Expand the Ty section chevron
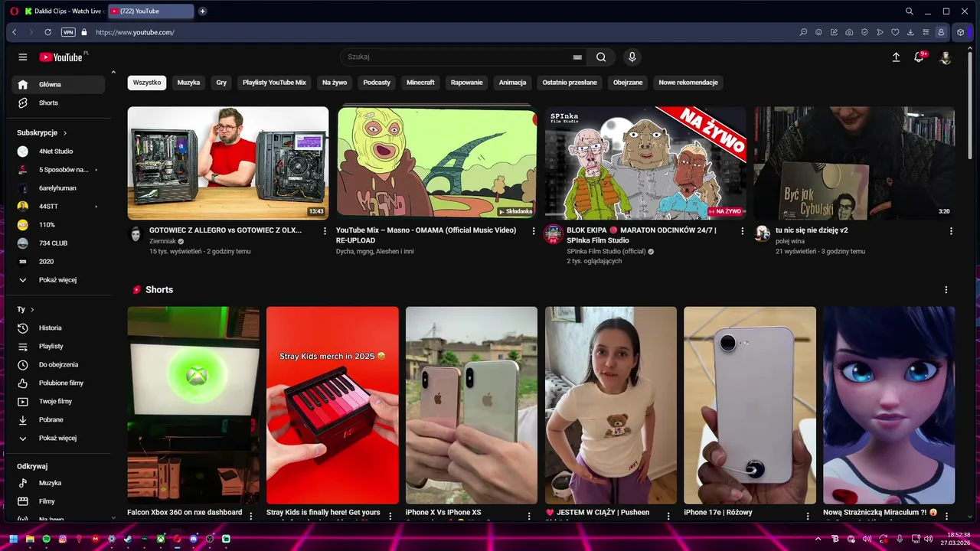 [x=31, y=309]
